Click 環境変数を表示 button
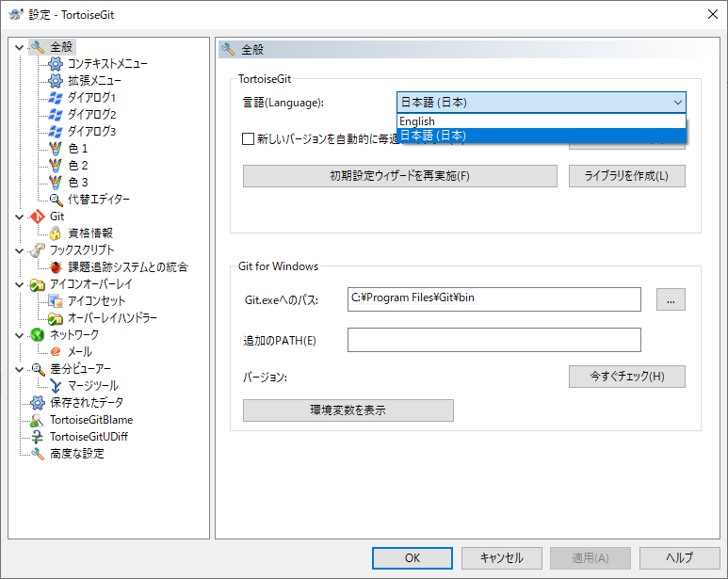The image size is (728, 579). point(348,410)
